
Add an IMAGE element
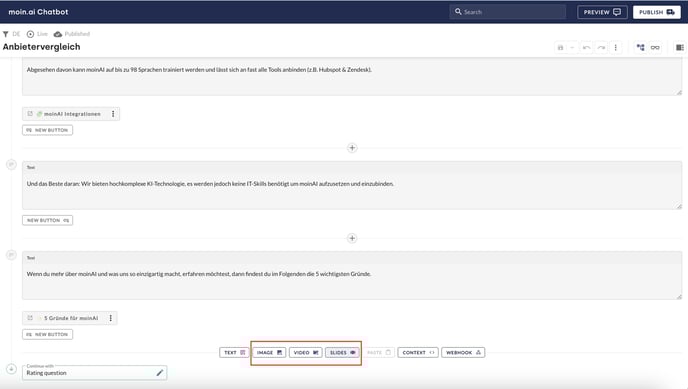coord(269,353)
